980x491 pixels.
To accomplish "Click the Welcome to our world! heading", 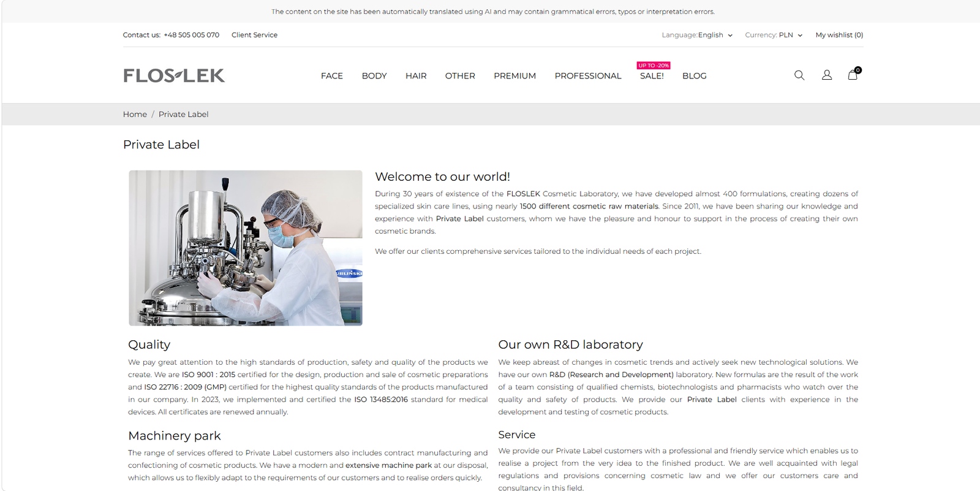I will [442, 177].
